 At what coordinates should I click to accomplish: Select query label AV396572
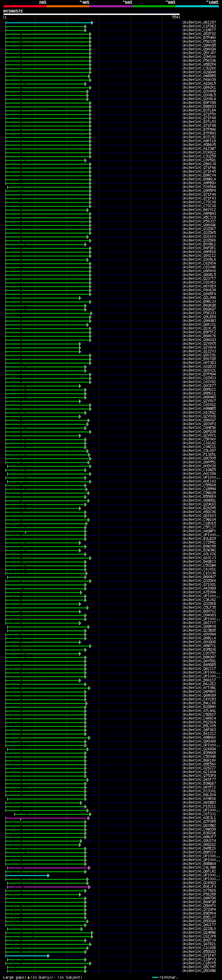tap(13, 11)
